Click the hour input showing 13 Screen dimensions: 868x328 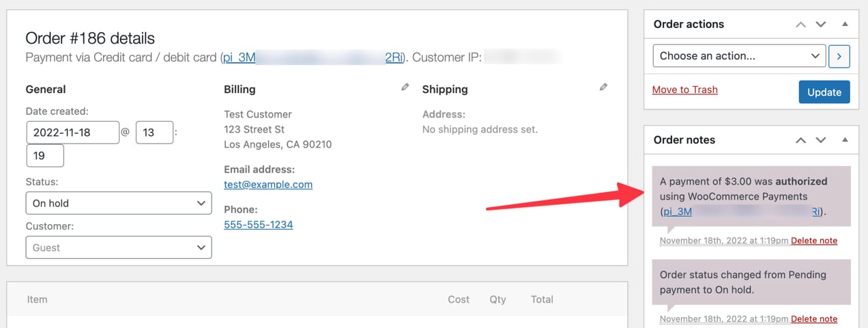[154, 133]
